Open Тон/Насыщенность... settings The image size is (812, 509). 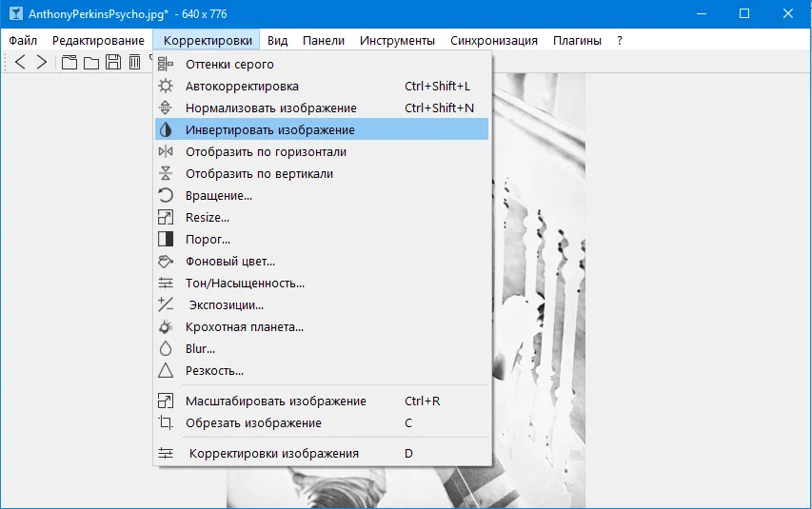(322, 283)
